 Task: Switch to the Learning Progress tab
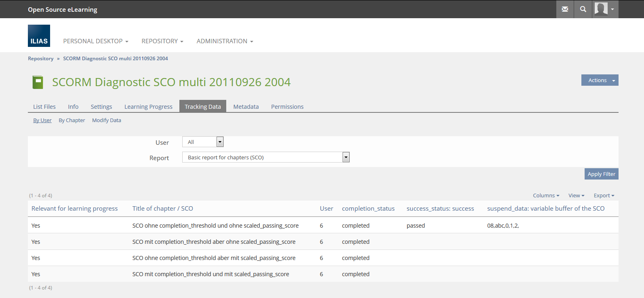pyautogui.click(x=148, y=107)
